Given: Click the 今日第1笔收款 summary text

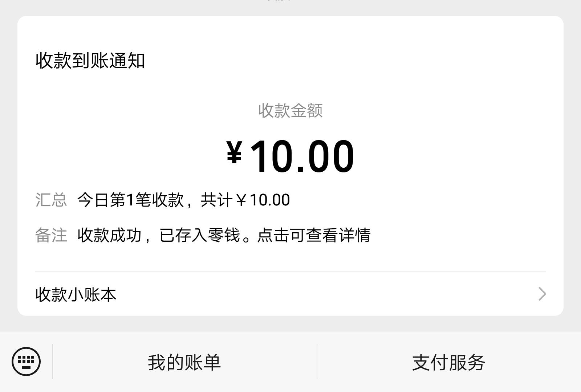Looking at the screenshot, I should coord(131,200).
